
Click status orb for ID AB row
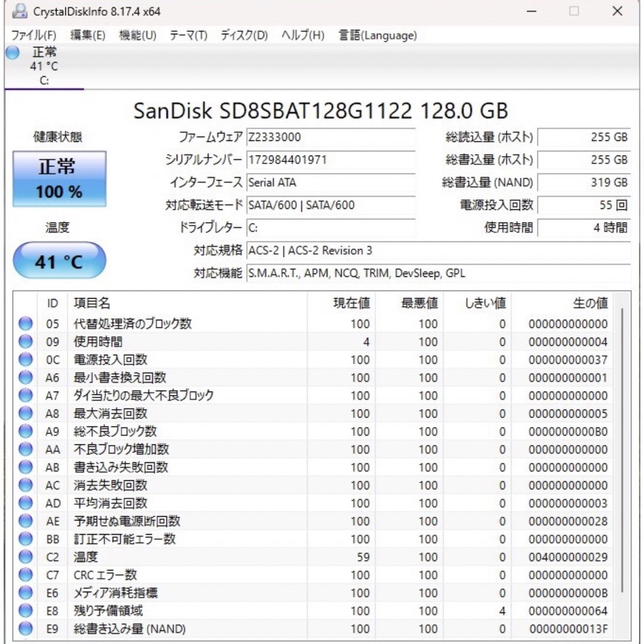pyautogui.click(x=26, y=467)
